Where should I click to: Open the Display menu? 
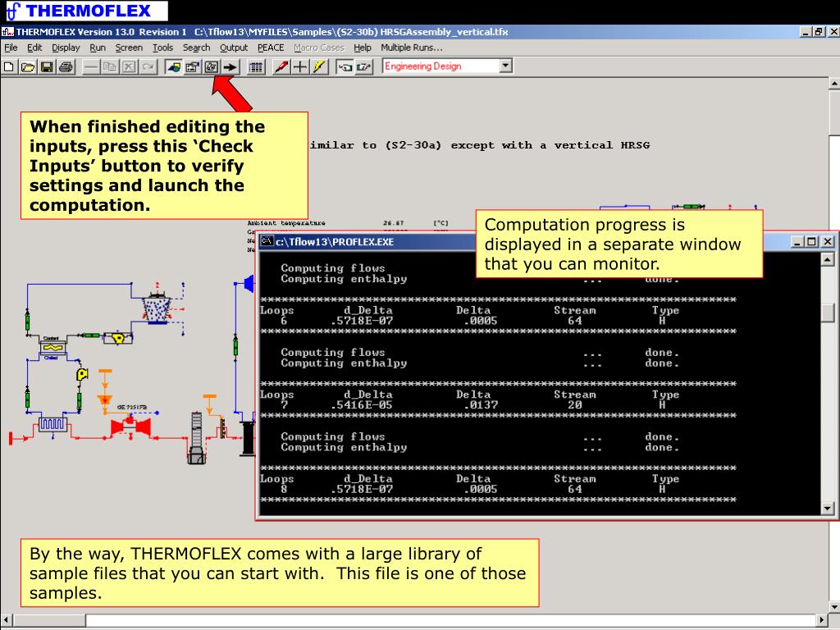66,48
